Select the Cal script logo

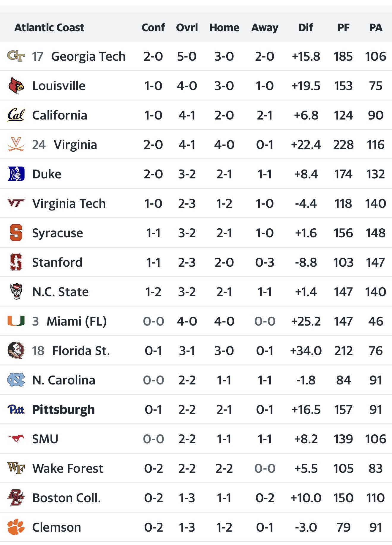point(16,115)
